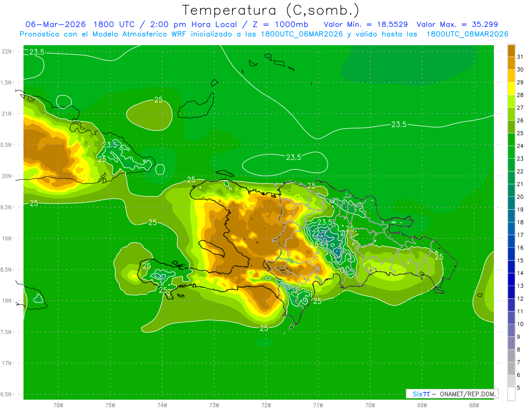Click the "72W" longitude axis label
The width and height of the screenshot is (532, 411).
coord(266,405)
